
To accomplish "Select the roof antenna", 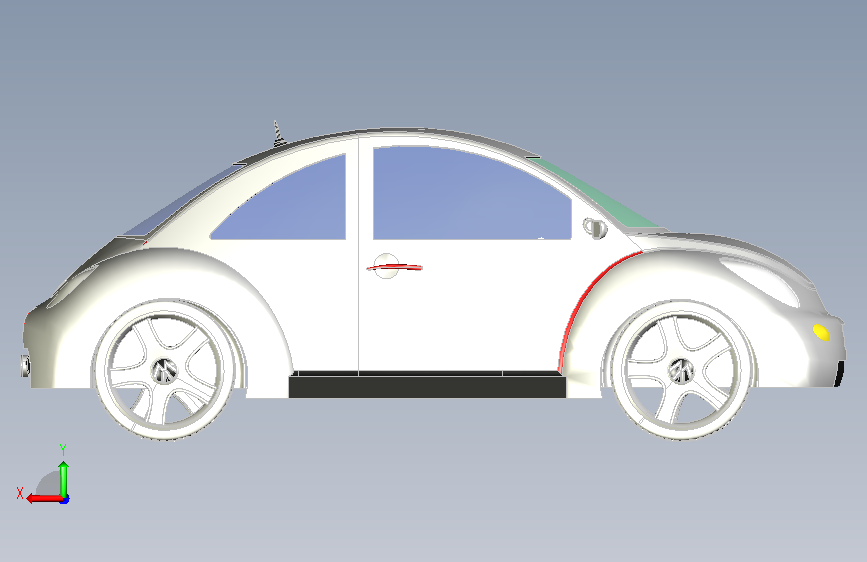I will click(x=278, y=134).
